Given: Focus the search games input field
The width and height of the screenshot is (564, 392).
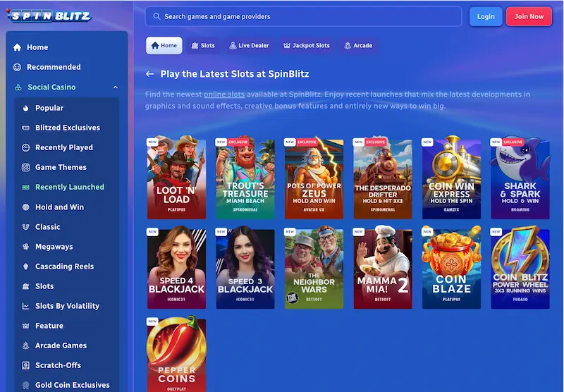Looking at the screenshot, I should click(303, 16).
